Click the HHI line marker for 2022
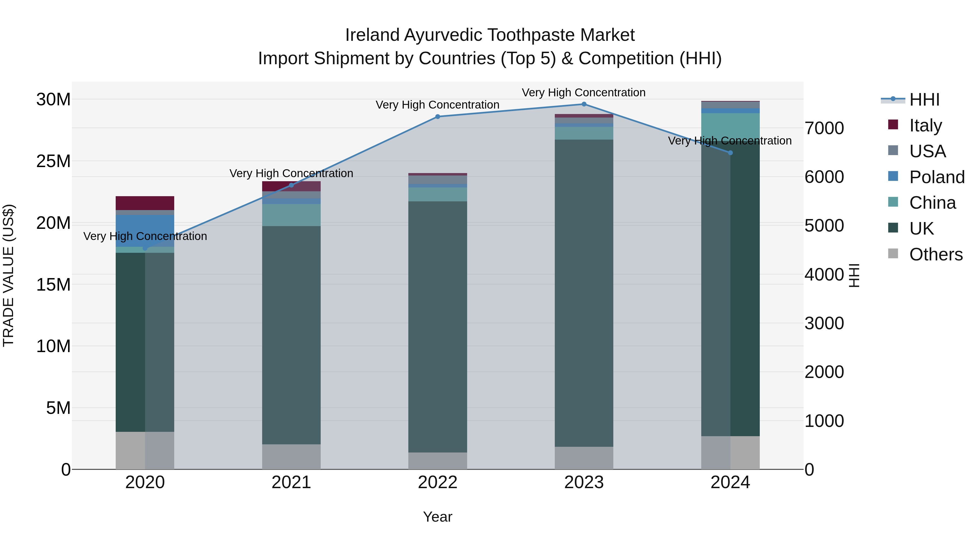Screen dimensions: 980x551 click(x=437, y=117)
